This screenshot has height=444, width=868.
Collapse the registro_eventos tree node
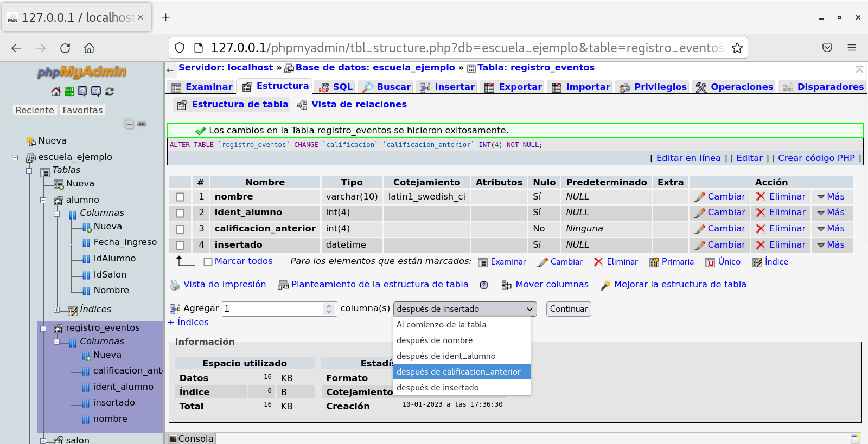(x=43, y=328)
